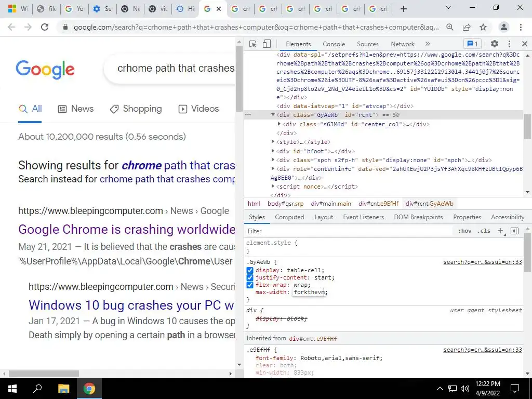532x399 pixels.
Task: Open the Properties tab
Action: point(467,217)
